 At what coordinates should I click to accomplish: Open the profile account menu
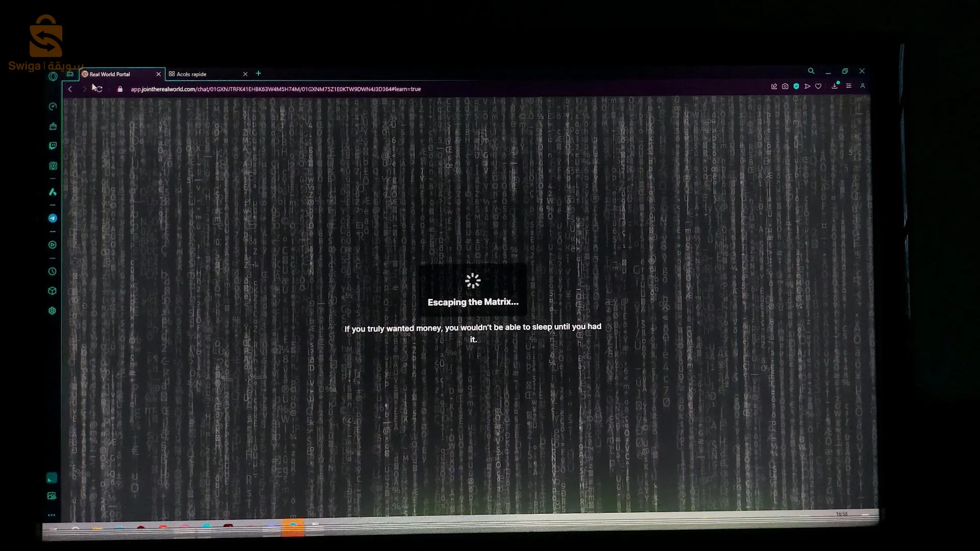(863, 86)
